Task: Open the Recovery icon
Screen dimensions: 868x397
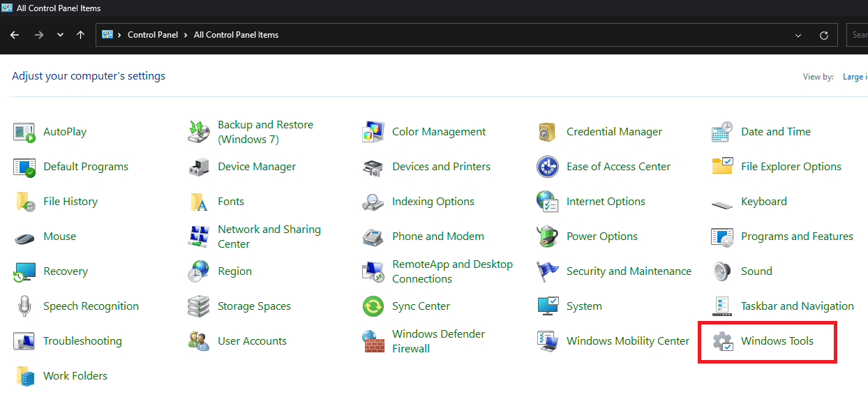Action: [24, 271]
